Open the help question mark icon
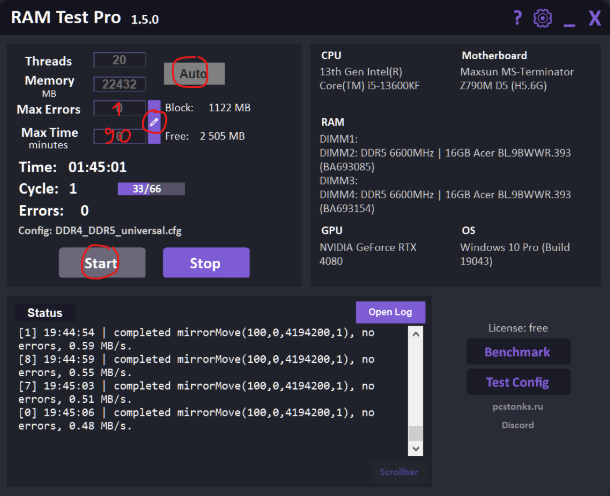Viewport: 610px width, 496px height. pos(517,18)
